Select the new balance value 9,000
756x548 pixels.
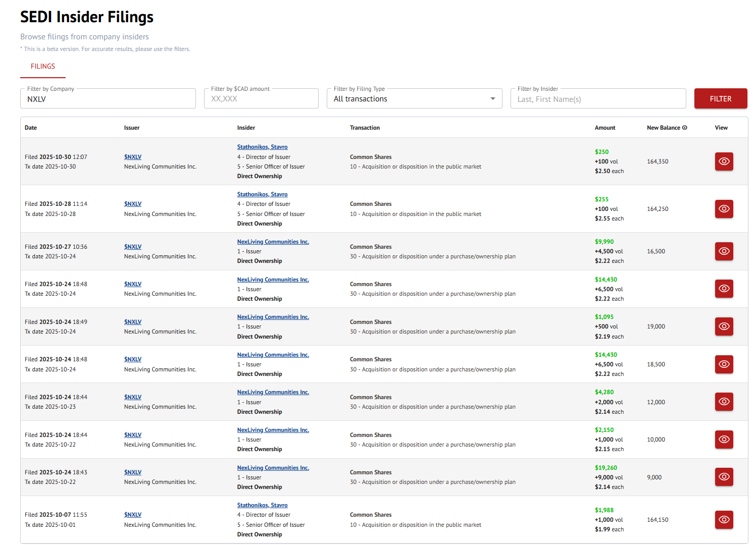click(x=654, y=477)
